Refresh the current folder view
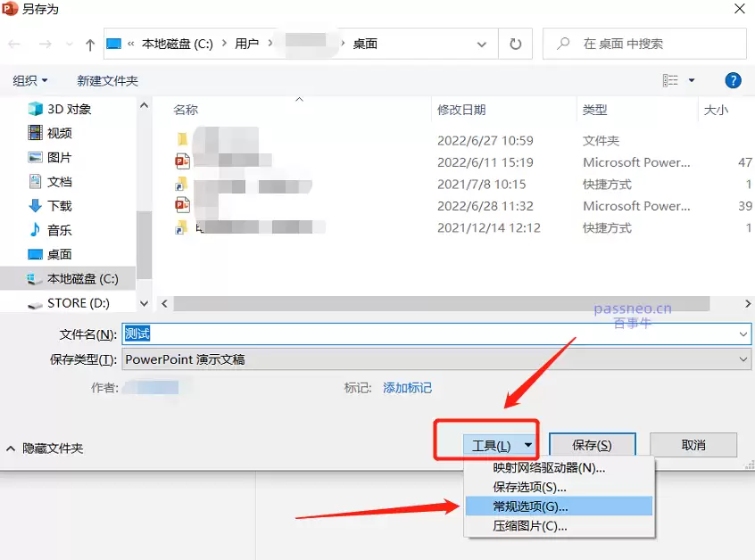The height and width of the screenshot is (560, 755). (x=515, y=43)
